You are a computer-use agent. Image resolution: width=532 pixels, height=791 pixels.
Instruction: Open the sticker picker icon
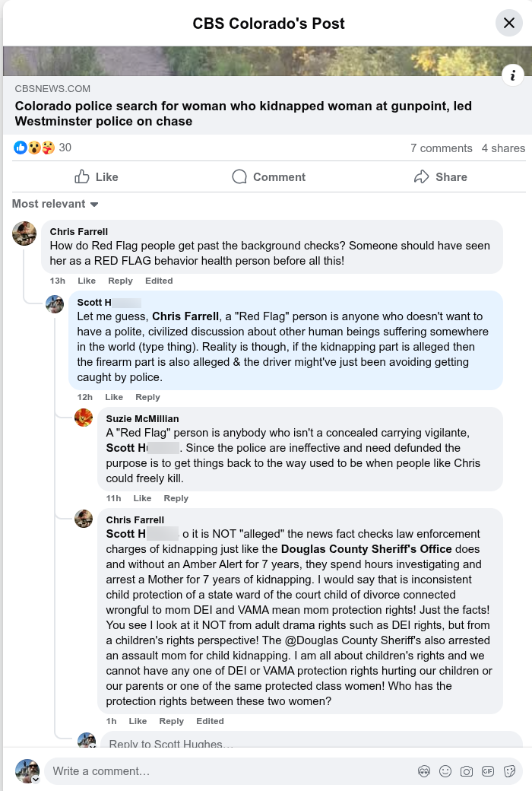click(509, 771)
